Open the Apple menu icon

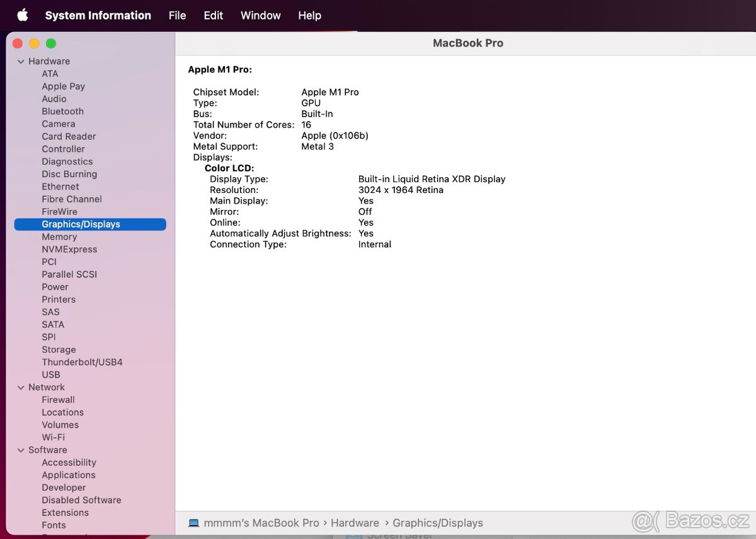pos(22,15)
